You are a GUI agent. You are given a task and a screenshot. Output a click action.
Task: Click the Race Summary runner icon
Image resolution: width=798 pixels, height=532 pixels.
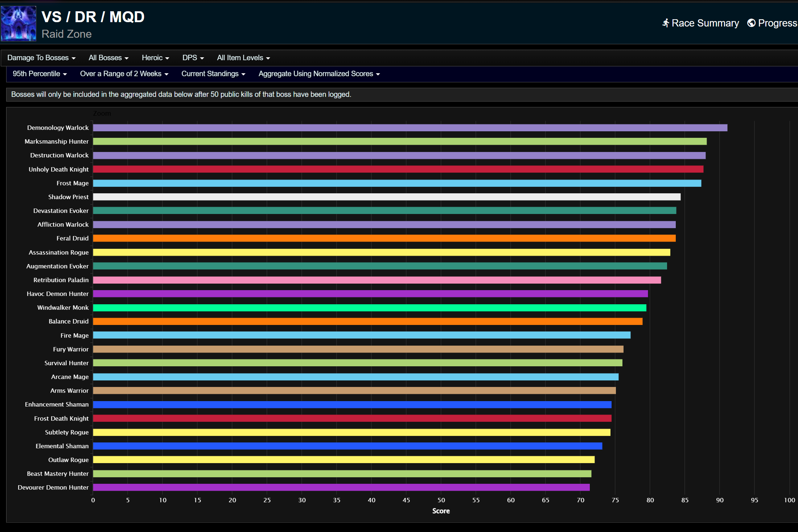click(x=666, y=23)
